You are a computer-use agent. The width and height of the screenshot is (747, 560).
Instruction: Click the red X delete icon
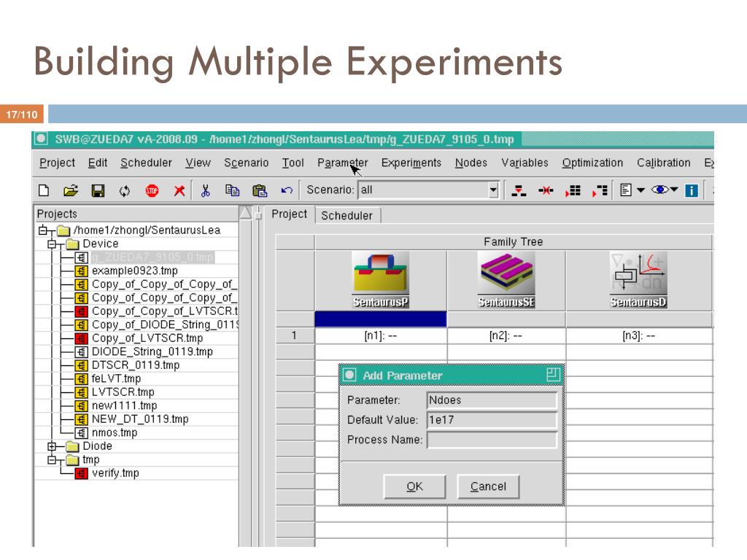[x=179, y=190]
